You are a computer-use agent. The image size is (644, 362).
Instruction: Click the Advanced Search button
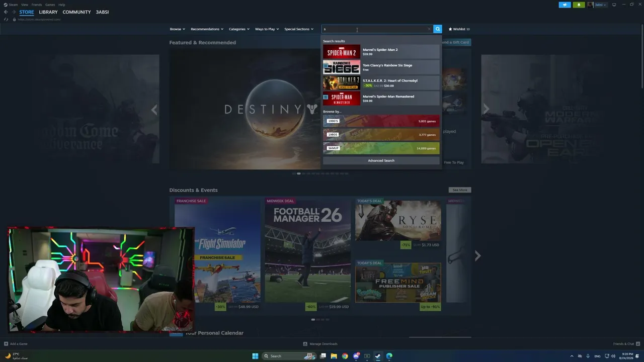[381, 160]
